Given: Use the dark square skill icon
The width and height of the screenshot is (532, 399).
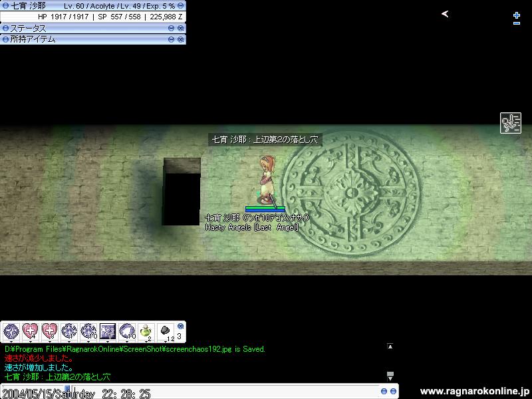Looking at the screenshot, I should 108,331.
